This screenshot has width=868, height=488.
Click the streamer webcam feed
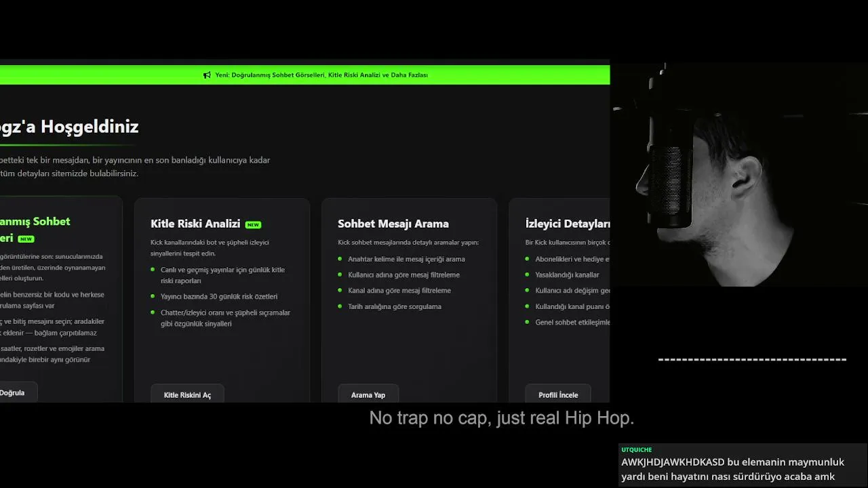(x=739, y=174)
